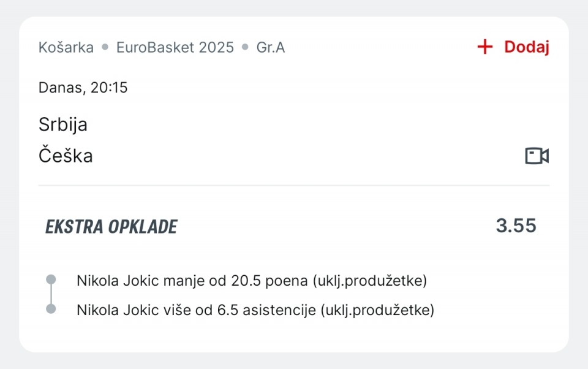Click the top bullet of bet connector
This screenshot has width=588, height=369.
(x=51, y=280)
